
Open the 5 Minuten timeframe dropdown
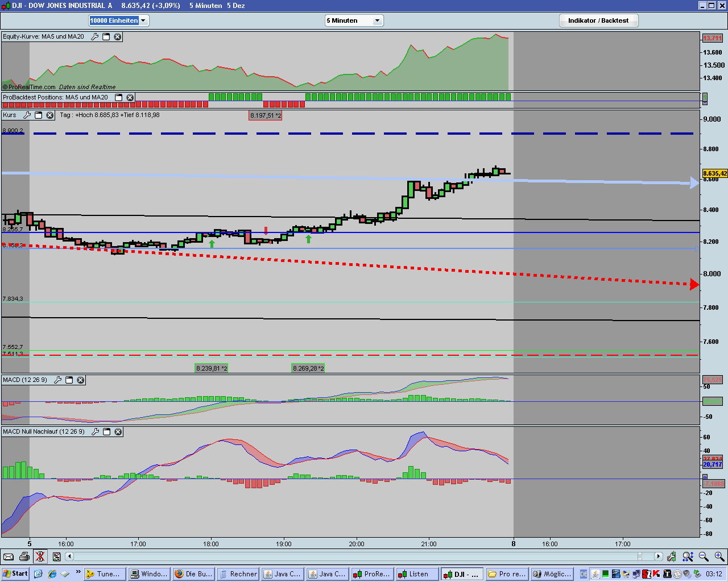(x=354, y=20)
